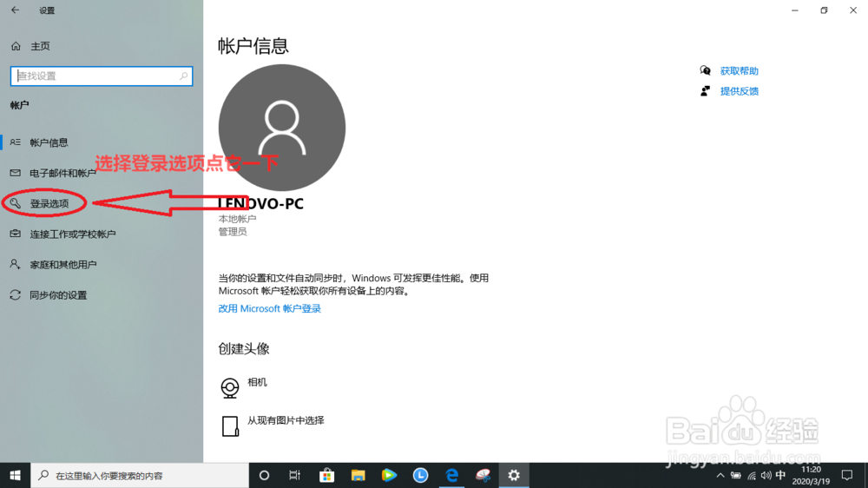Screen dimensions: 868x488
Task: Click the gray user avatar picture
Action: click(x=282, y=128)
